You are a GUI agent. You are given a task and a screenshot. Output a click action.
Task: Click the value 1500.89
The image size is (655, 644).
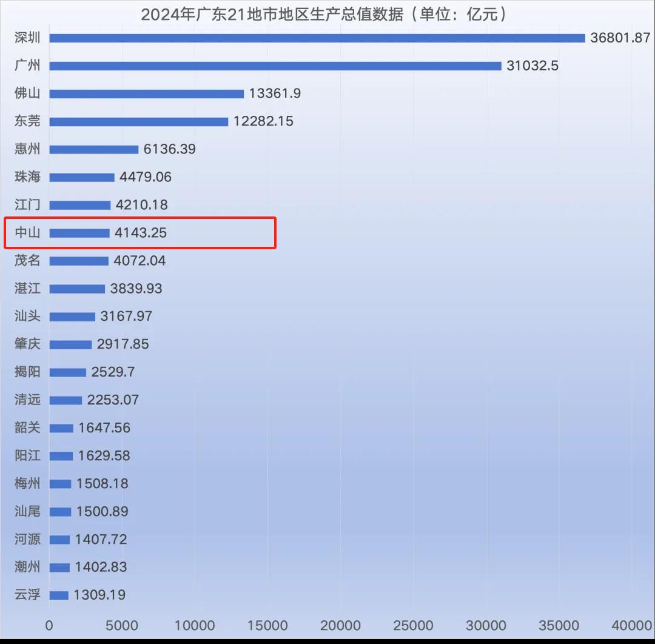coord(102,511)
